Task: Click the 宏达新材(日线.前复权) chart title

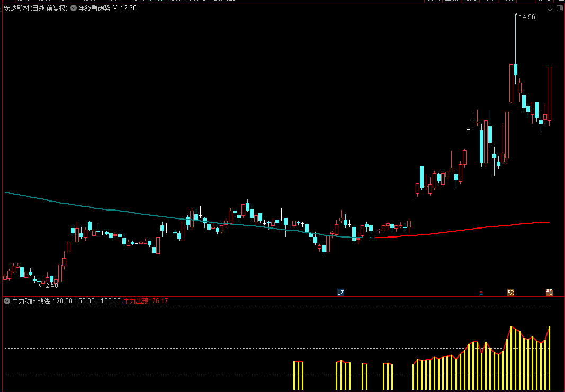Action: point(35,8)
